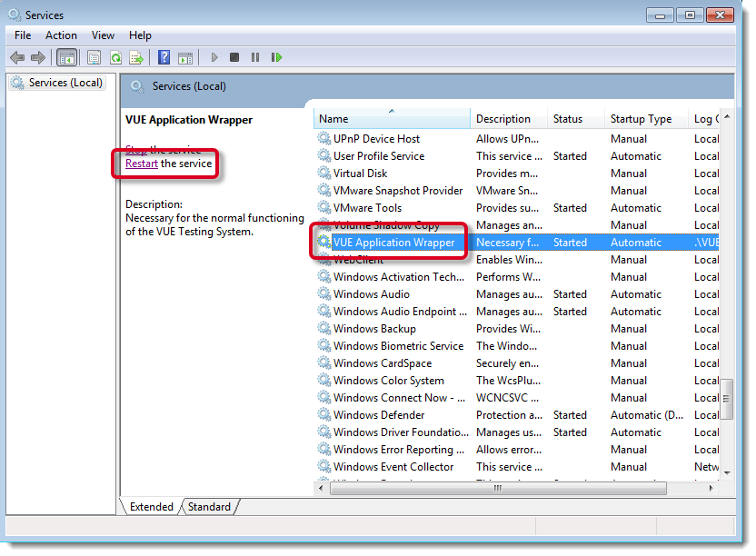The width and height of the screenshot is (756, 556).
Task: Select the Windows Error Reporting service
Action: [x=399, y=450]
